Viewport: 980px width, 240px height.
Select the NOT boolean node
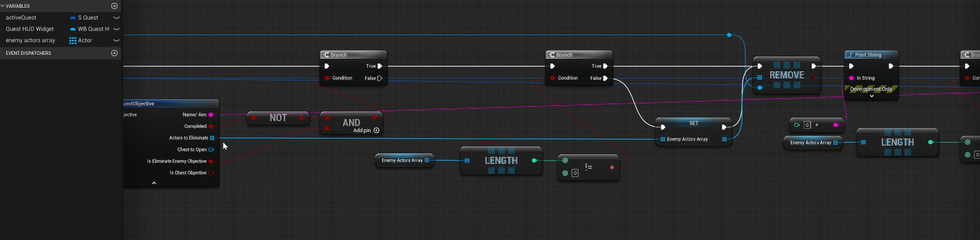click(278, 118)
